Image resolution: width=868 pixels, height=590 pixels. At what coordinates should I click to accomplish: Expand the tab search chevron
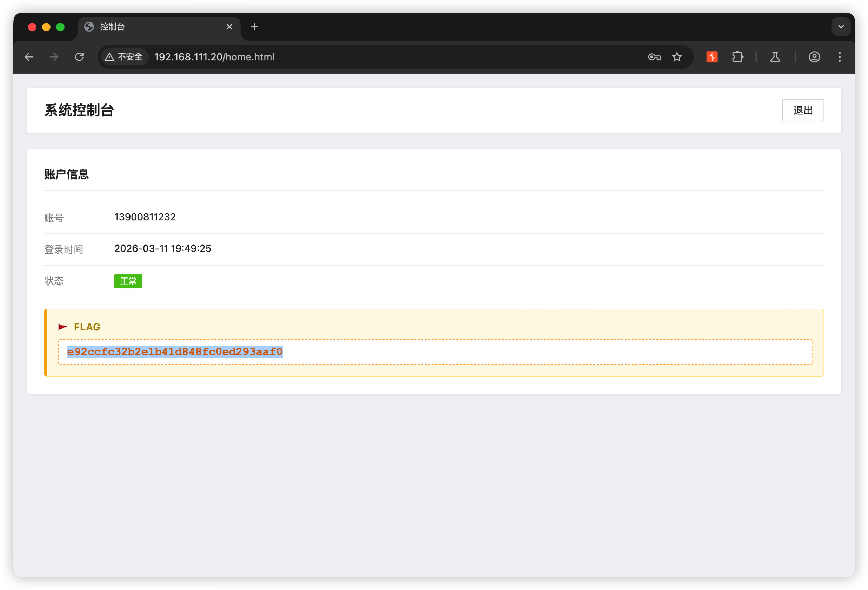tap(841, 27)
